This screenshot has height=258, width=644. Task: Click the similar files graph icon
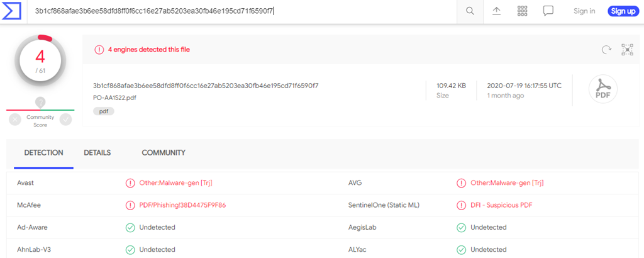(627, 50)
